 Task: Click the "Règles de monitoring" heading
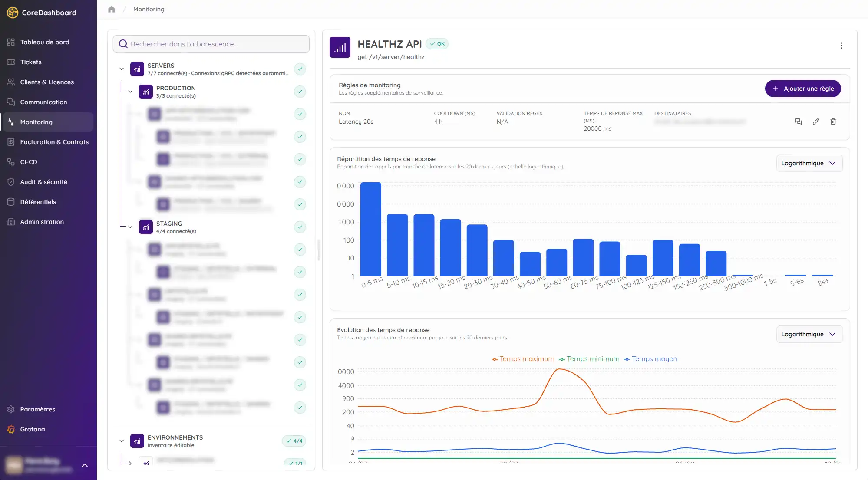tap(370, 85)
